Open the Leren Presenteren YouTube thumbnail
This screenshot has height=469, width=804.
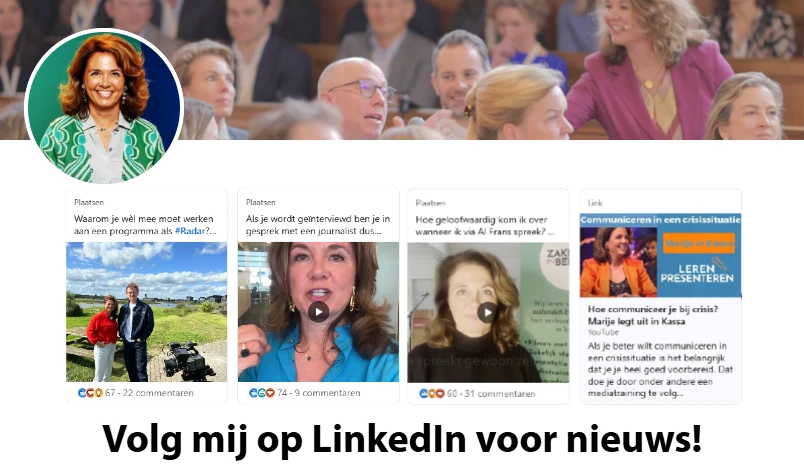click(660, 256)
